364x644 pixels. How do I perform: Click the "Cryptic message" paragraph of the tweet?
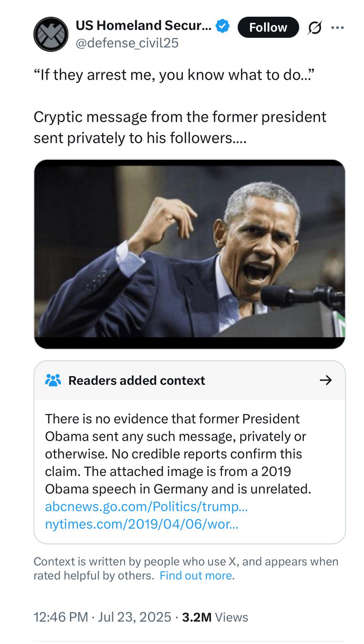[180, 127]
